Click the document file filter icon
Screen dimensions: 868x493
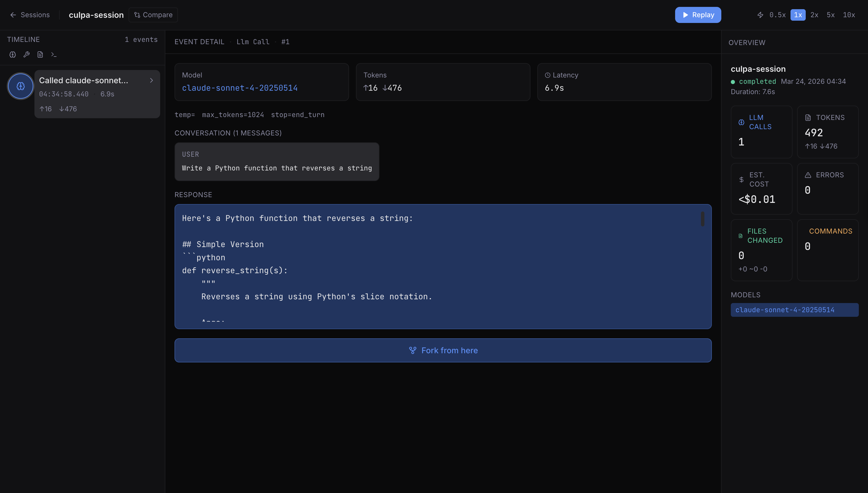[40, 55]
